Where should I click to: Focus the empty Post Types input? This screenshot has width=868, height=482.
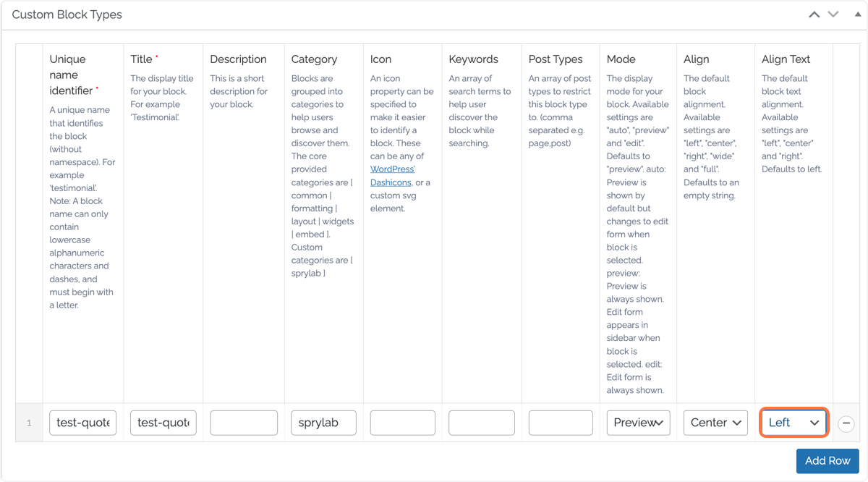pos(561,423)
